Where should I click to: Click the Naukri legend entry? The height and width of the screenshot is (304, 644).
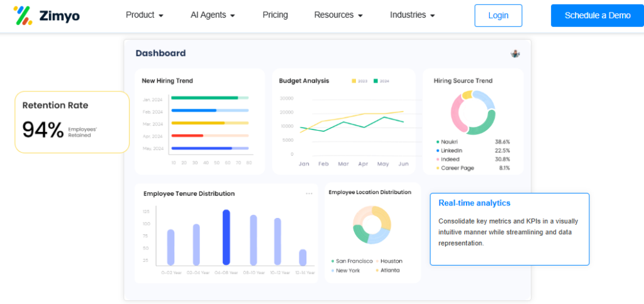point(447,142)
